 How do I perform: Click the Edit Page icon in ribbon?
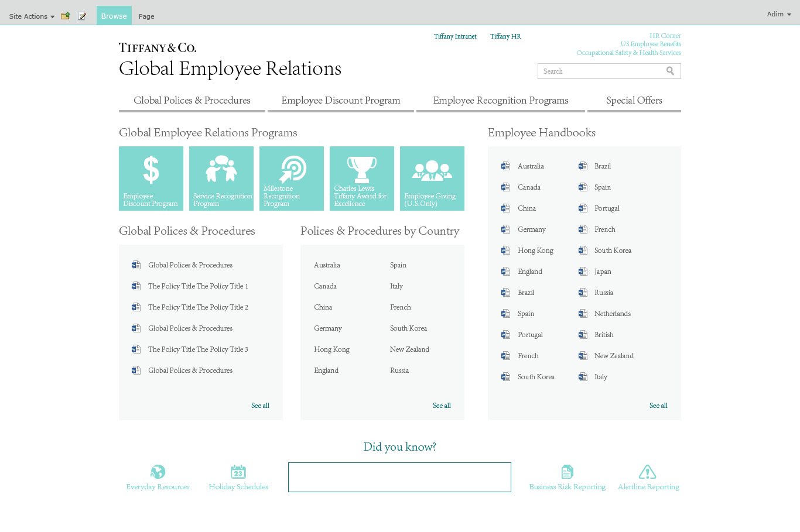click(x=82, y=16)
